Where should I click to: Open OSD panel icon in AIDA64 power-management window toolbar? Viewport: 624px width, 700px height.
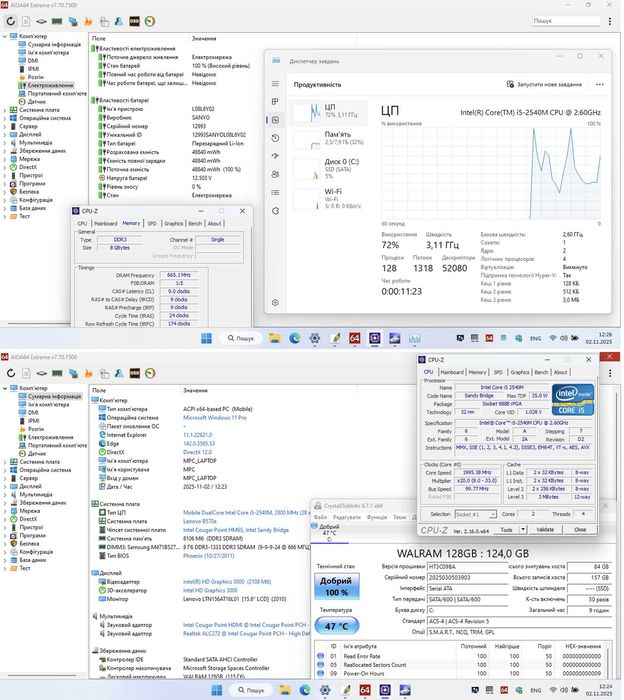pyautogui.click(x=134, y=21)
